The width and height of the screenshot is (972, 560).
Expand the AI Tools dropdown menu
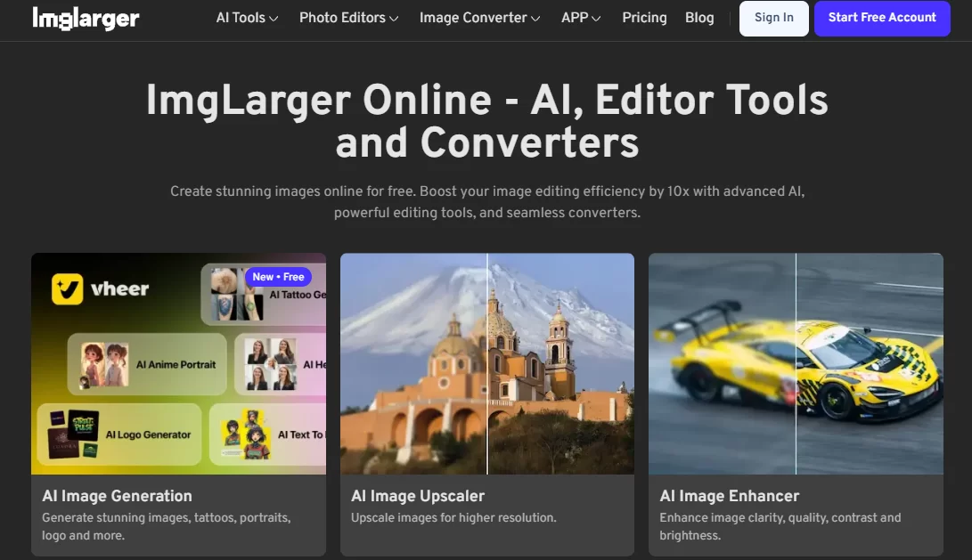point(247,18)
